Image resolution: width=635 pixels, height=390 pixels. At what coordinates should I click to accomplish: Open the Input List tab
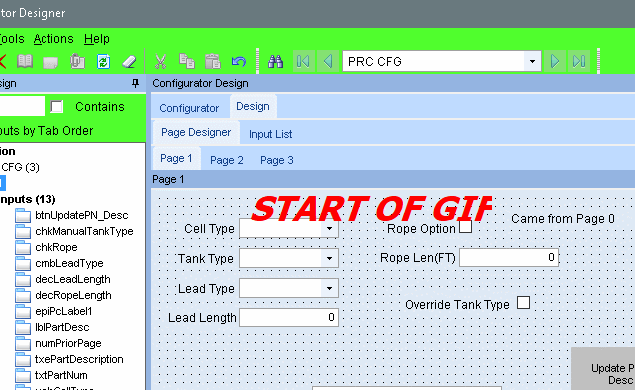pyautogui.click(x=270, y=134)
